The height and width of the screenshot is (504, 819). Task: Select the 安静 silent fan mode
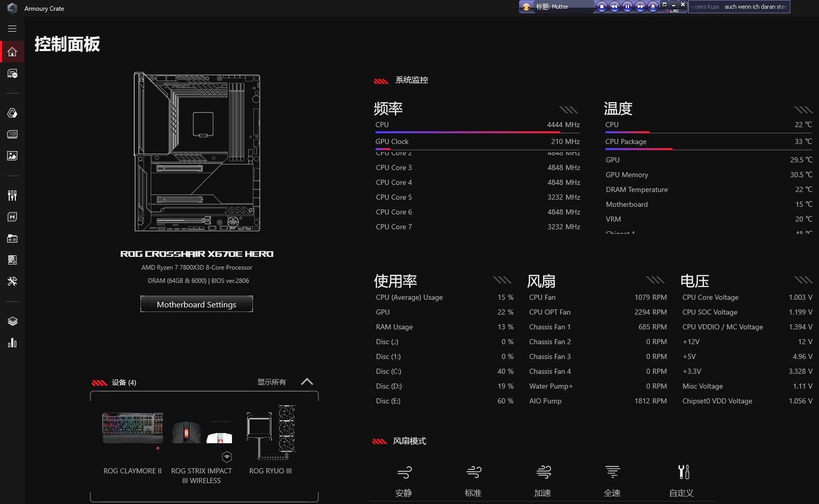(404, 482)
